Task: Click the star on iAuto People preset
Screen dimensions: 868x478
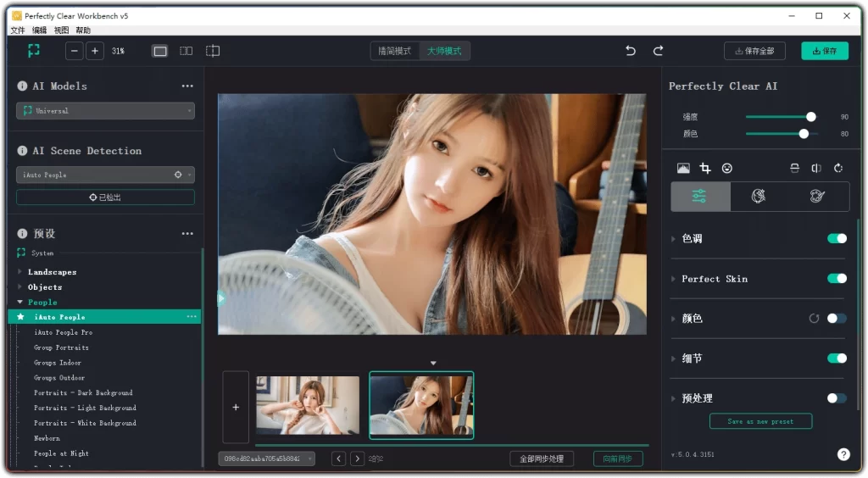Action: [x=21, y=317]
